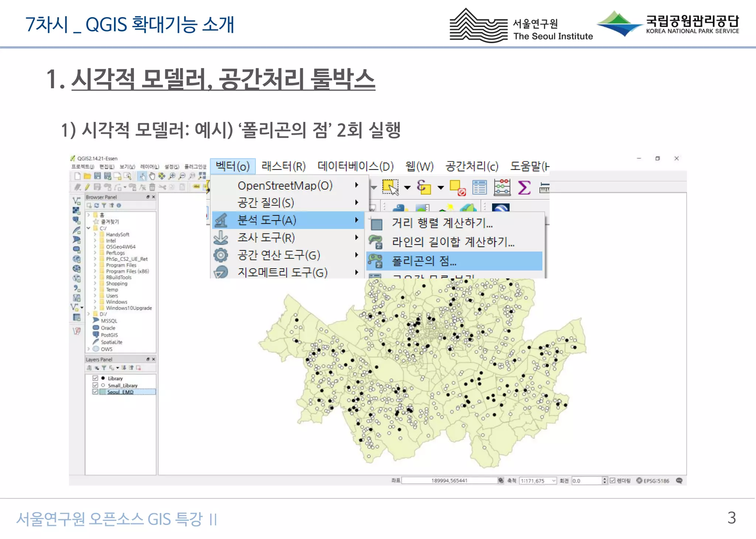Show statistical summary with the sigma icon
Screen dimensions: 756x539
point(524,187)
